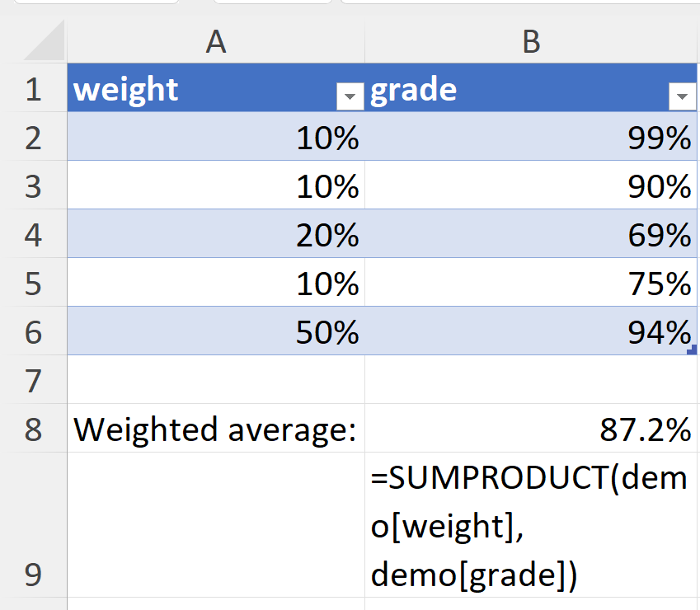Click empty cell A7

point(216,380)
